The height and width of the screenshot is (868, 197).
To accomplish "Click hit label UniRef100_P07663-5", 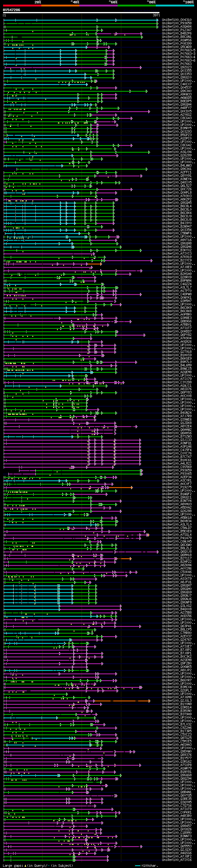I will (x=179, y=50).
